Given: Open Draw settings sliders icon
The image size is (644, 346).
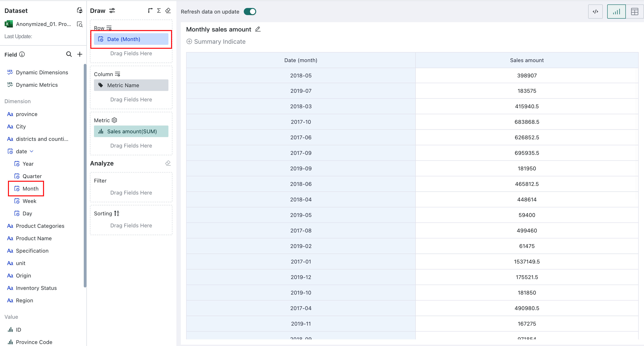Looking at the screenshot, I should (112, 10).
